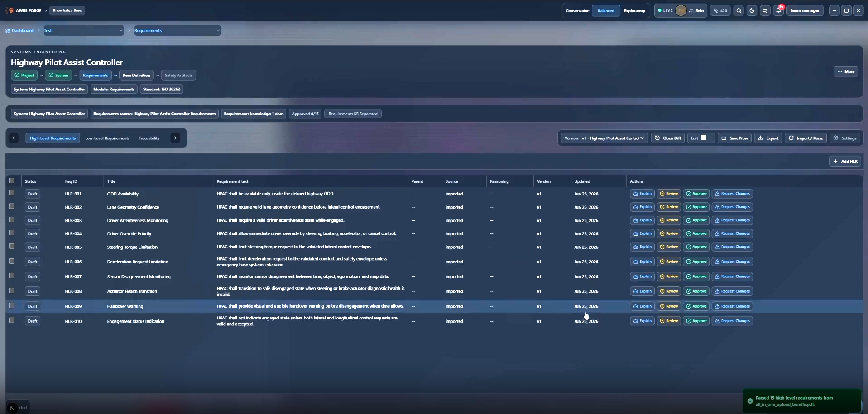Open notifications bell icon
The height and width of the screenshot is (414, 868).
point(778,10)
